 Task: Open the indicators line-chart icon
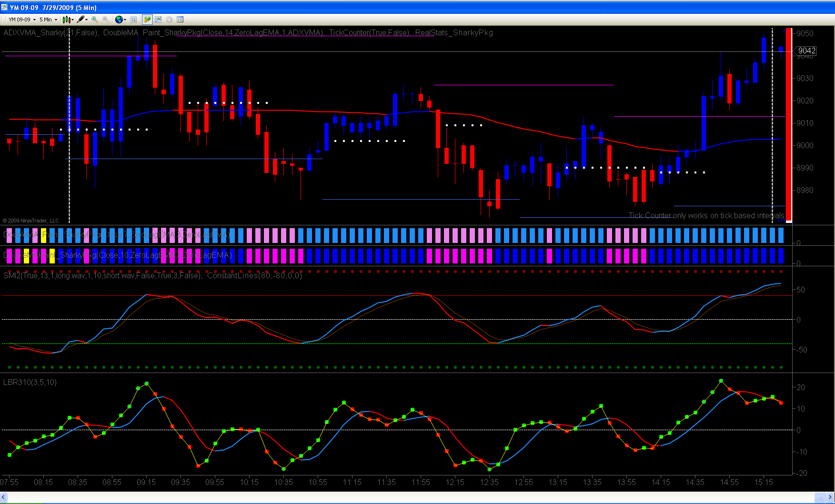[x=158, y=20]
